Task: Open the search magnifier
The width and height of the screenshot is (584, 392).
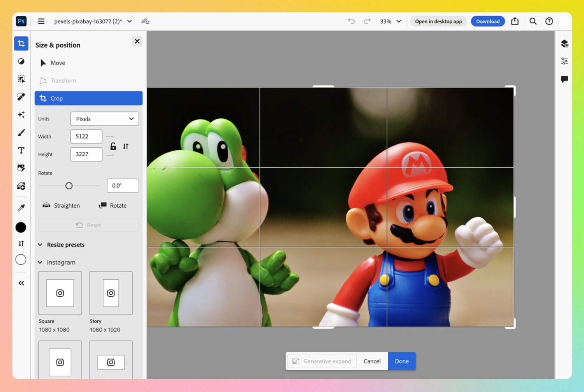Action: pyautogui.click(x=533, y=21)
